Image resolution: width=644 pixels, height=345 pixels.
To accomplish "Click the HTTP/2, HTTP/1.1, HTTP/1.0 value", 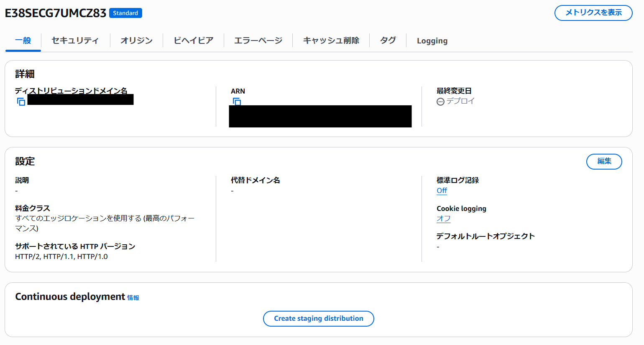I will click(61, 256).
